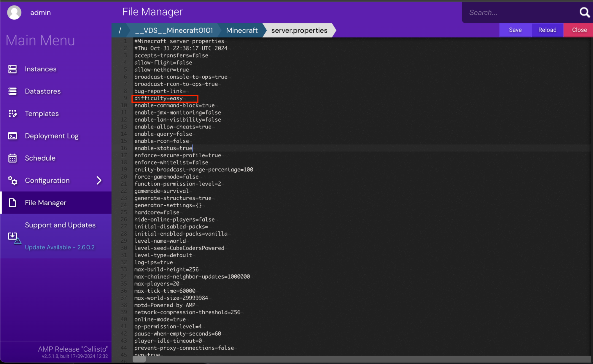Open the admin profile avatar
Viewport: 593px width, 364px height.
(14, 12)
